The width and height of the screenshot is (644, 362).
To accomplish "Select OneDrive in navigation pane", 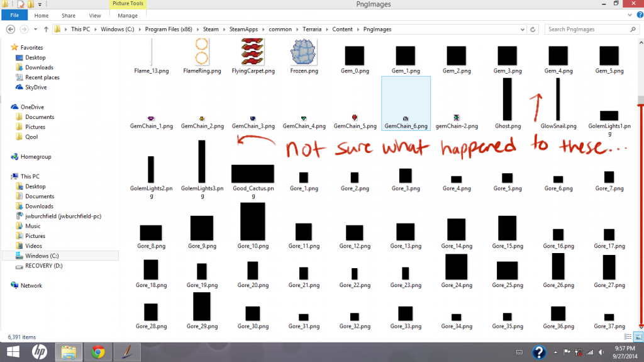I will click(28, 107).
